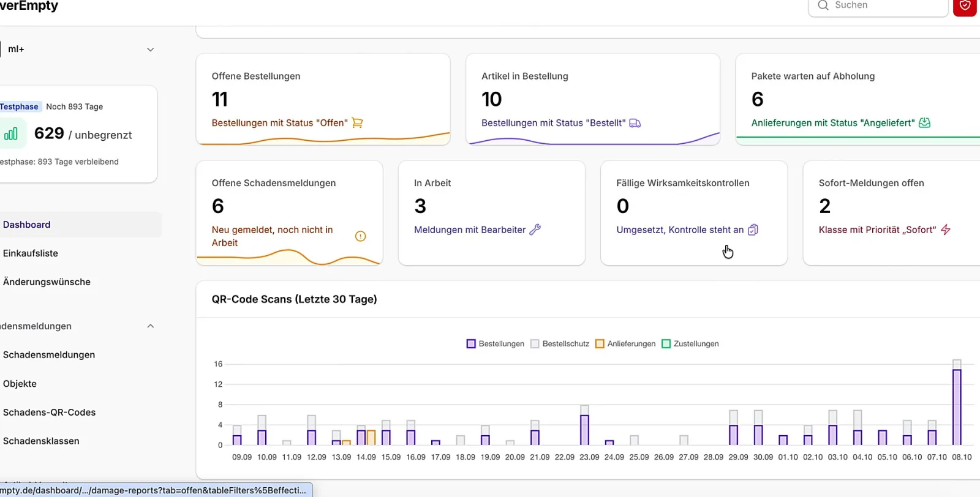This screenshot has width=980, height=497.
Task: Open Anlieferungen mit Status "Angeliefert" link
Action: pyautogui.click(x=833, y=123)
